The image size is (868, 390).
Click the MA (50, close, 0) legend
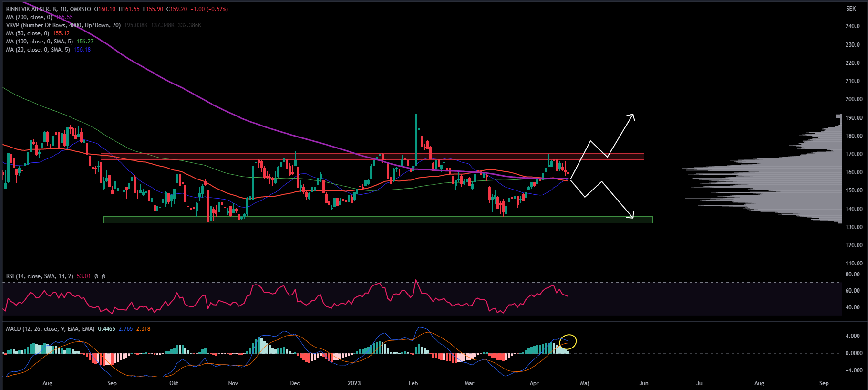tap(27, 33)
